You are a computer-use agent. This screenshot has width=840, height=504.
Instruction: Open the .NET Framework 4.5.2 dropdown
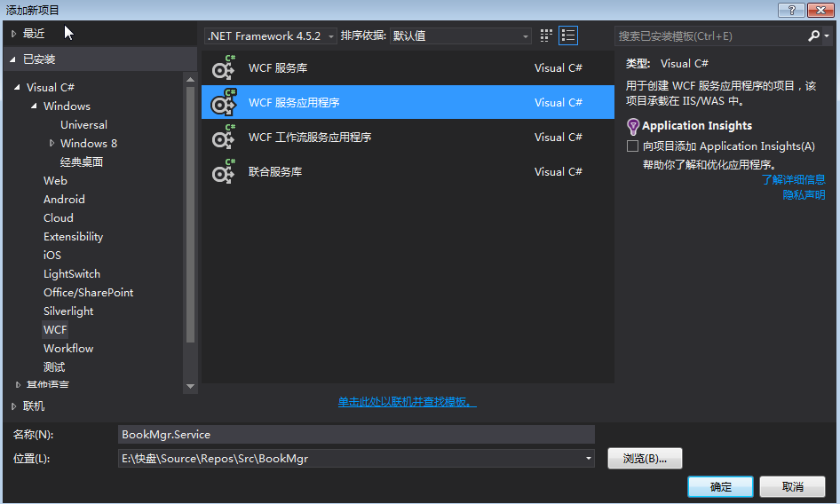[271, 35]
